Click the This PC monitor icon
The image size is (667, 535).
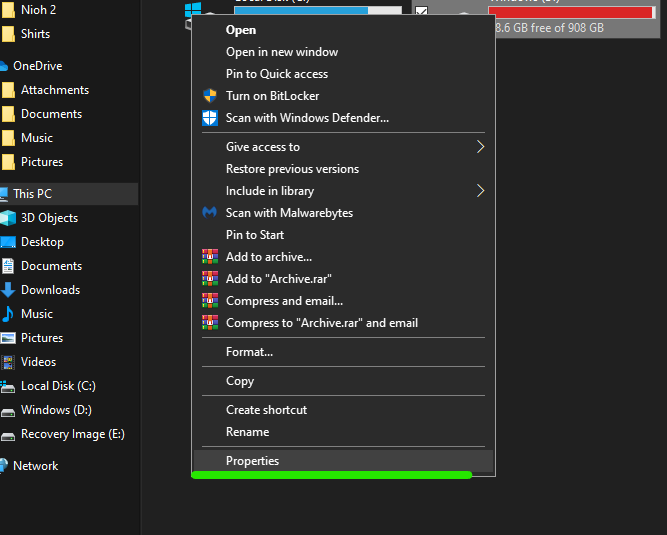coord(4,194)
